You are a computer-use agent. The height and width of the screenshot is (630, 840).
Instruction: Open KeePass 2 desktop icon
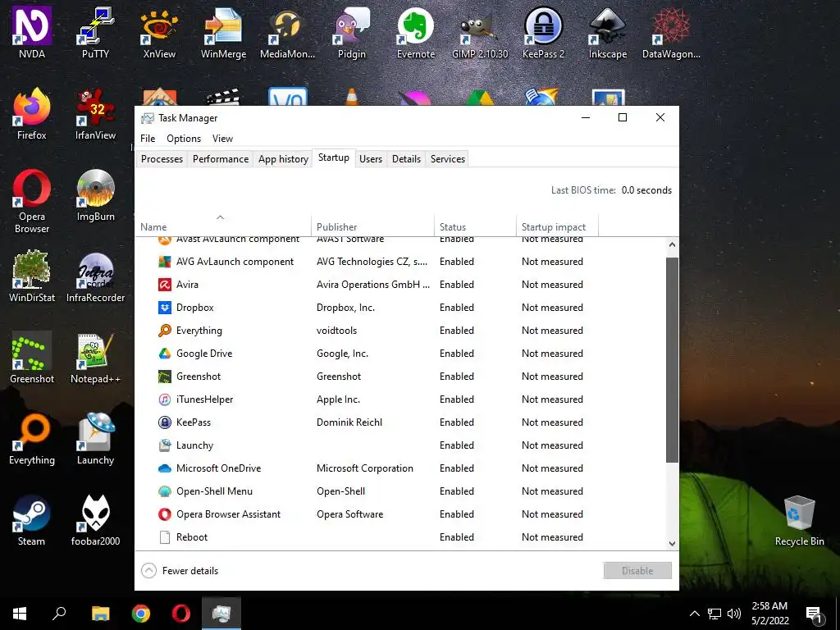[x=543, y=33]
